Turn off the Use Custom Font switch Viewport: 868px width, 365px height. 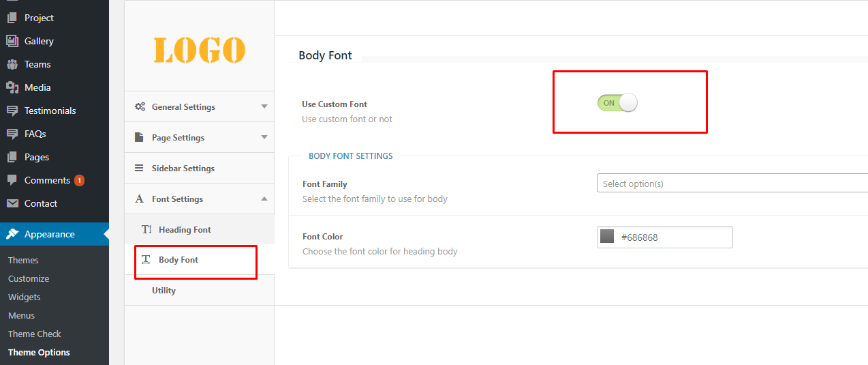tap(617, 103)
